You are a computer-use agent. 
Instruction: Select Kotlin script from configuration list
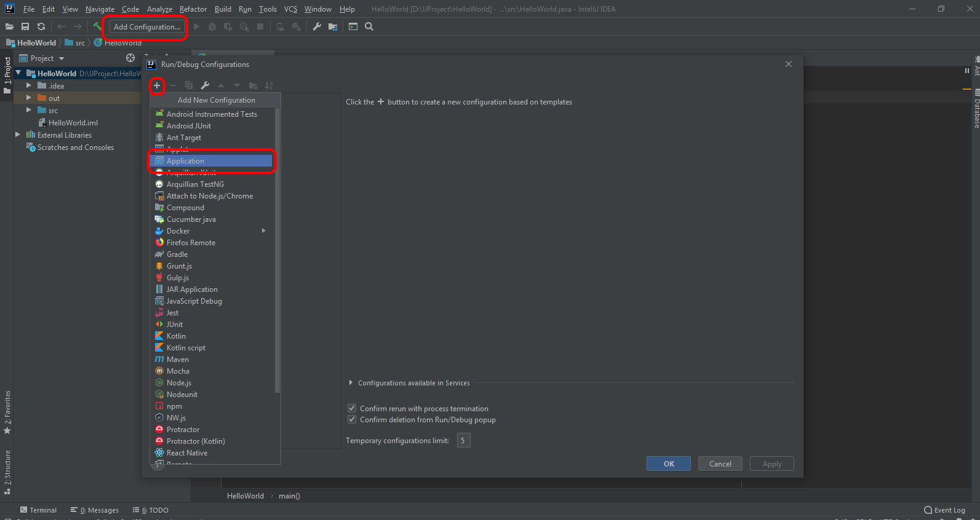pos(211,348)
